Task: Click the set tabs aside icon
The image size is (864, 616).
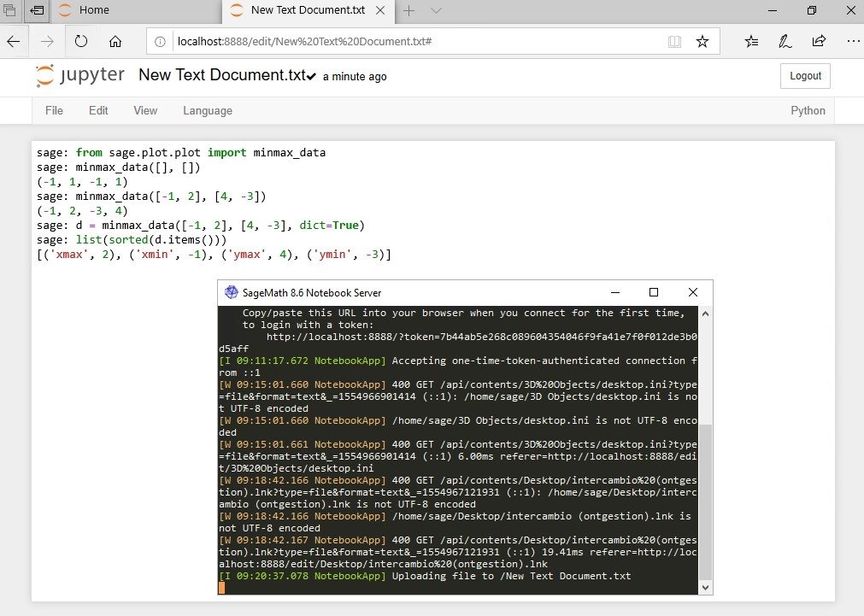Action: pyautogui.click(x=37, y=10)
